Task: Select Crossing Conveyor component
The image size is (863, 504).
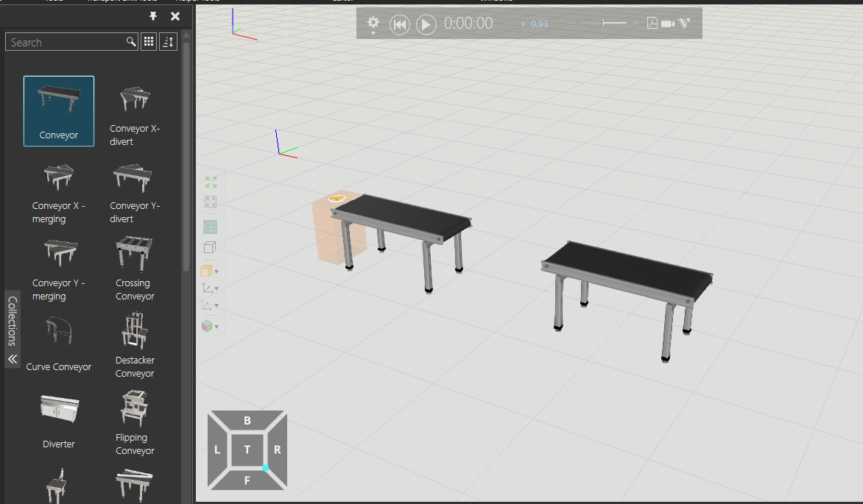Action: click(135, 269)
